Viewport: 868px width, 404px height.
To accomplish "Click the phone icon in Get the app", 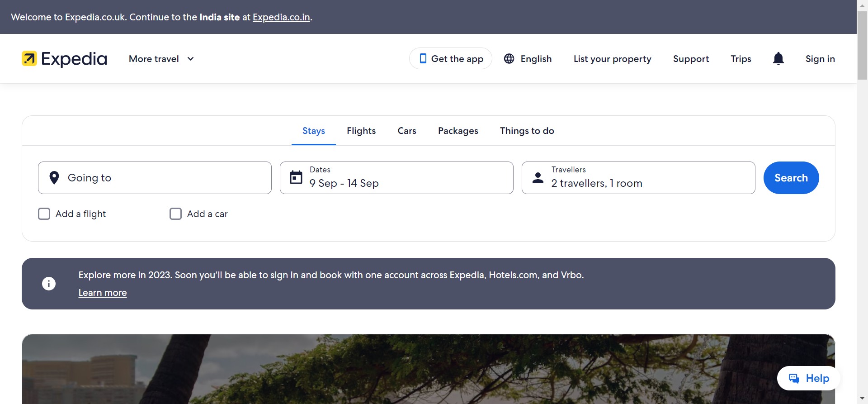I will click(423, 59).
